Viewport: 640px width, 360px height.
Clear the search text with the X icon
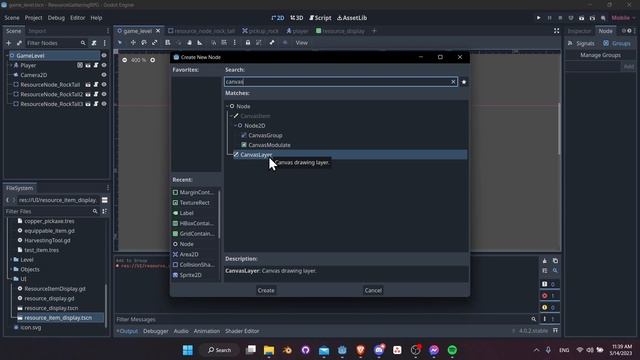point(453,82)
